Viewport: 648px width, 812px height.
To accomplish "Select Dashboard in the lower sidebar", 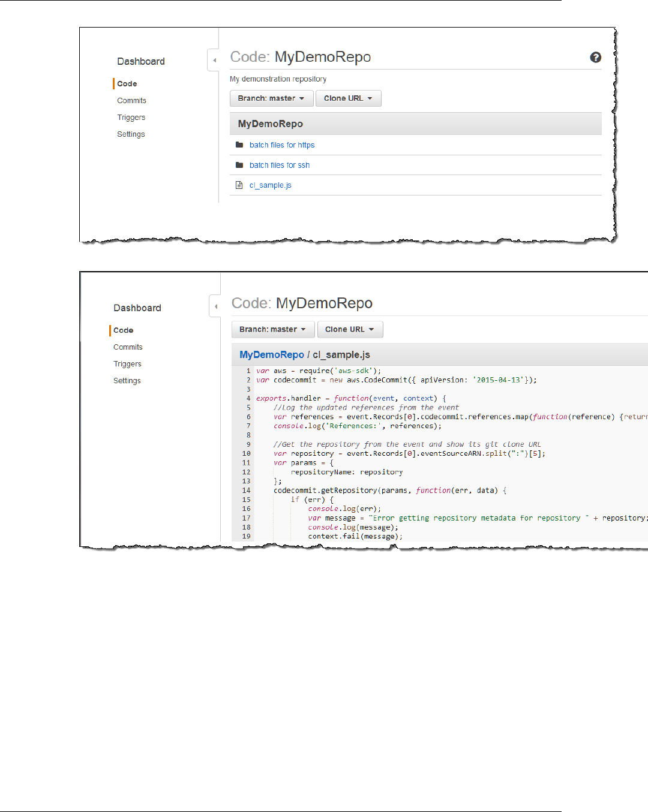I will (x=137, y=308).
